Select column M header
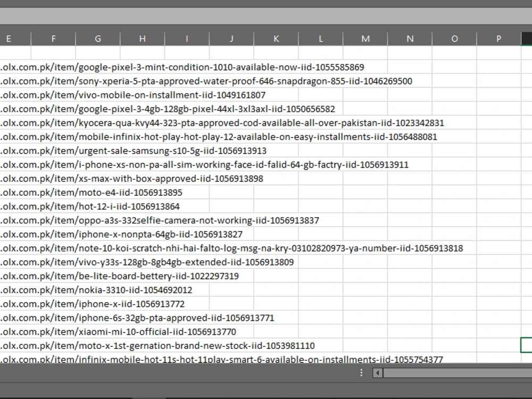Image resolution: width=532 pixels, height=399 pixels. (365, 39)
